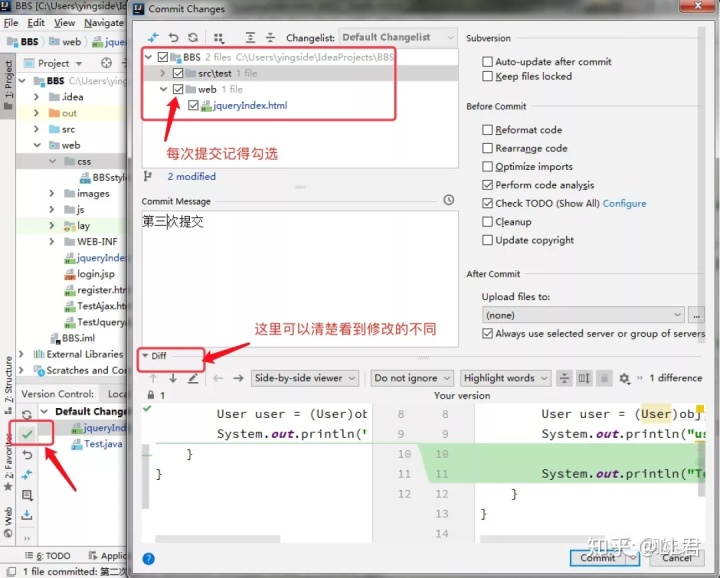The image size is (720, 578).
Task: Open the File menu
Action: (x=11, y=23)
